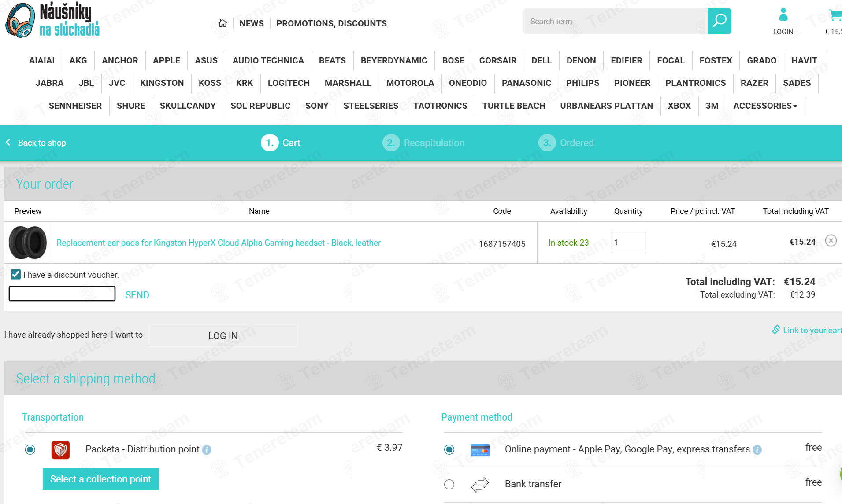Viewport: 842px width, 504px height.
Task: Browse the Beyerdynamic brand category
Action: tap(394, 60)
